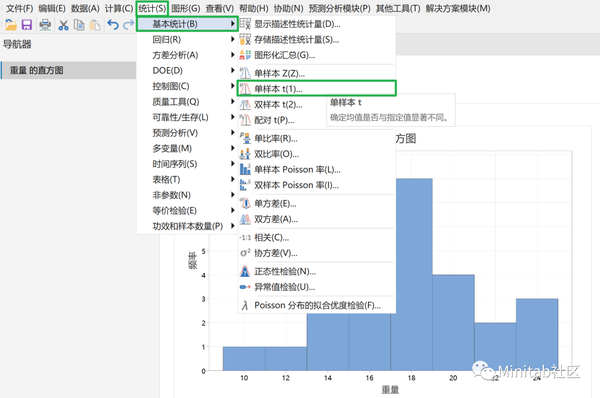Choose 单样本 Z(Z) test

tap(317, 73)
